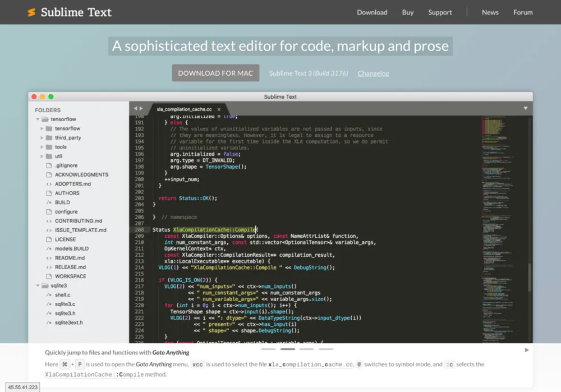Expand the third_party folder

(x=42, y=138)
